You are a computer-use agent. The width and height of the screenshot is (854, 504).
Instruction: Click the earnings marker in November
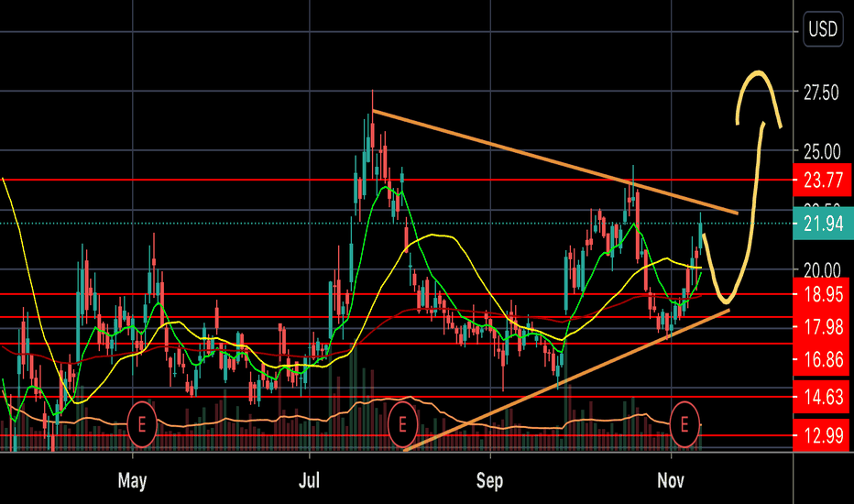click(684, 424)
